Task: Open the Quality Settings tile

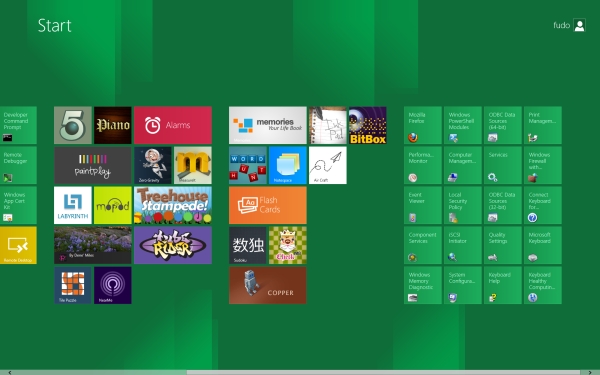Action: pos(503,245)
